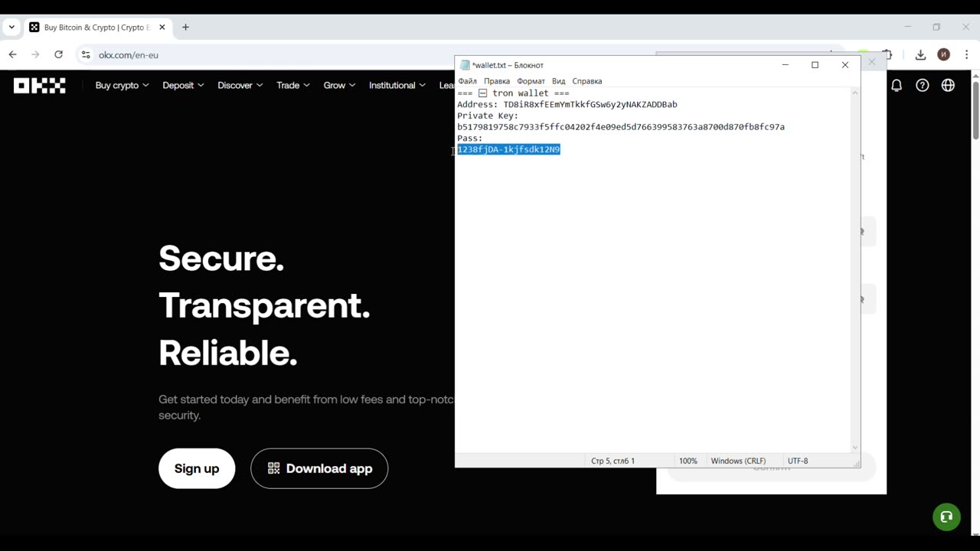Expand the Discover menu
980x551 pixels.
coord(240,85)
